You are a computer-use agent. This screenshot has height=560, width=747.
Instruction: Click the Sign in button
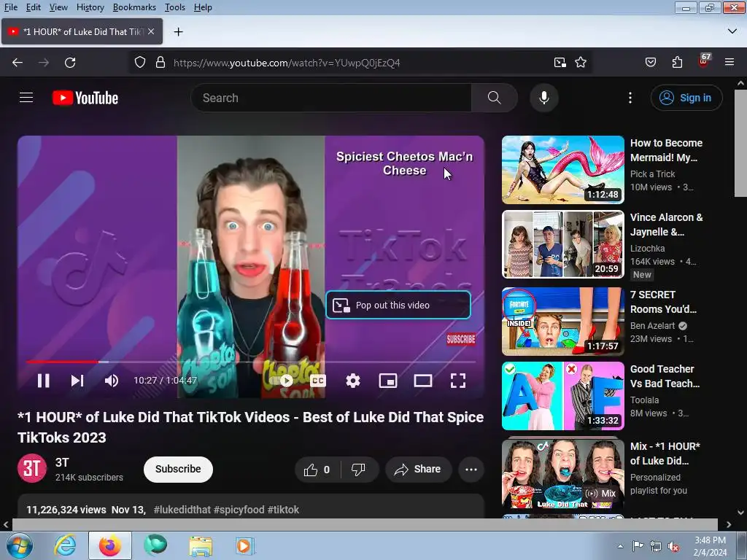[686, 98]
